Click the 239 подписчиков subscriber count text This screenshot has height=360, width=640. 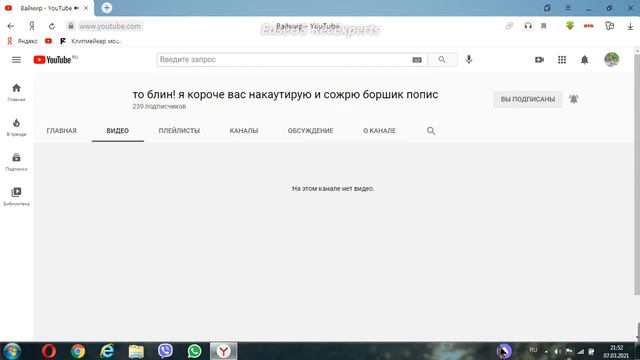click(x=159, y=107)
